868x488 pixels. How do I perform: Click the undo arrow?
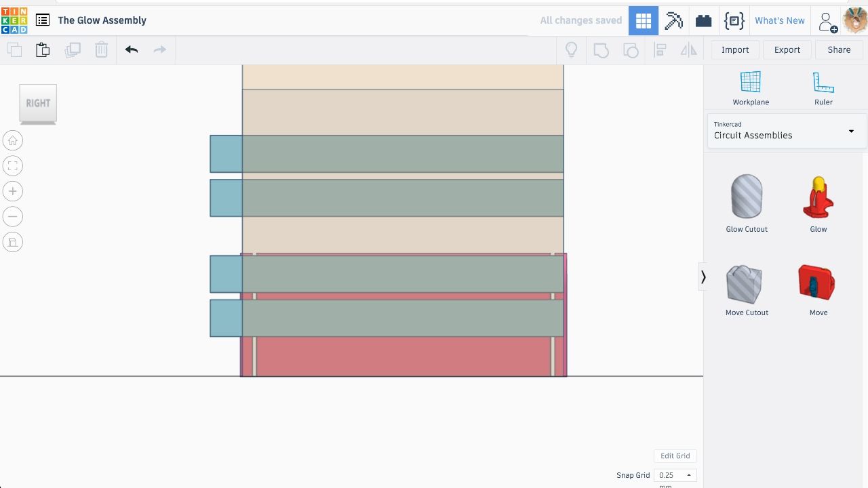tap(132, 49)
